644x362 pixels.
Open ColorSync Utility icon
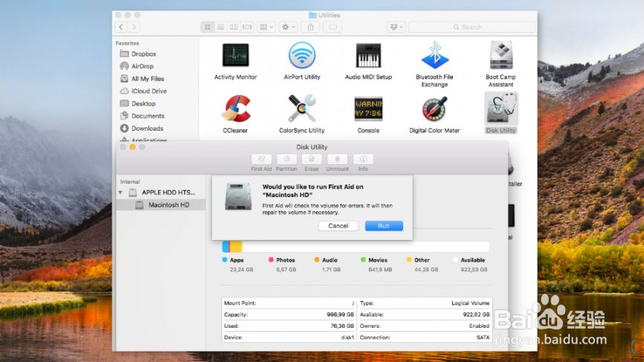pyautogui.click(x=302, y=109)
